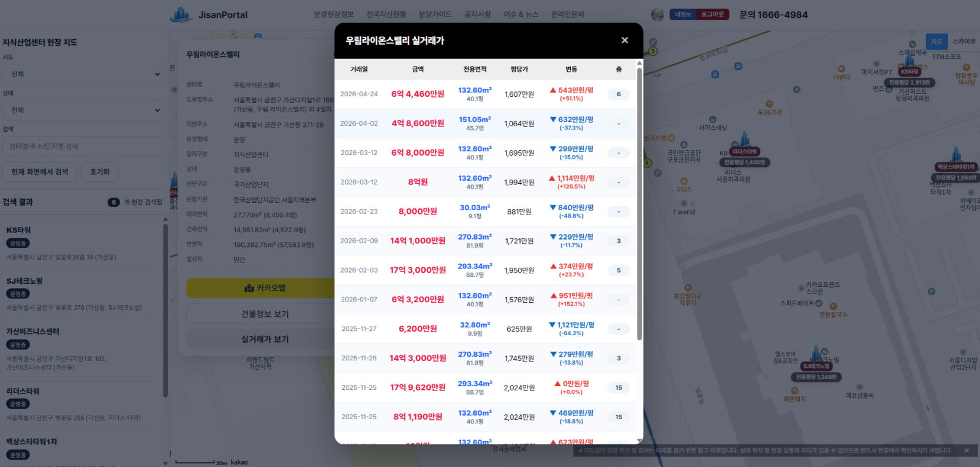Viewport: 980px width, 467px height.
Task: Click the 올리브영 store icon on the map
Action: click(671, 138)
